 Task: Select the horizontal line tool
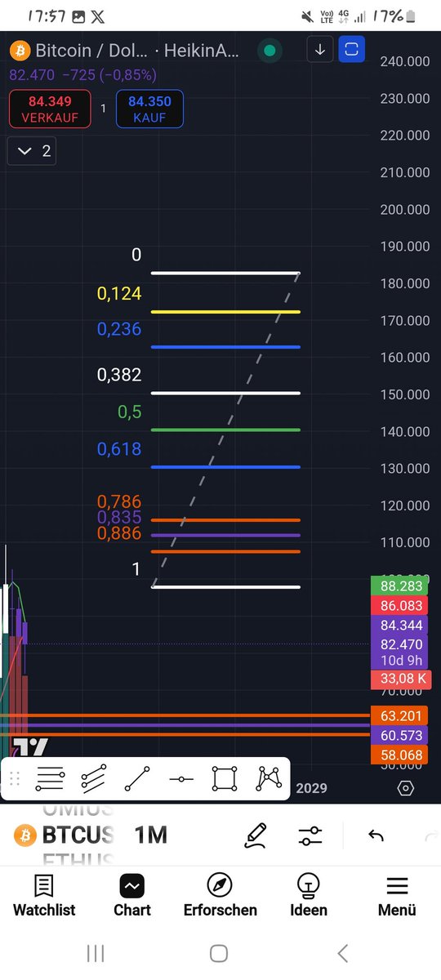[x=181, y=779]
